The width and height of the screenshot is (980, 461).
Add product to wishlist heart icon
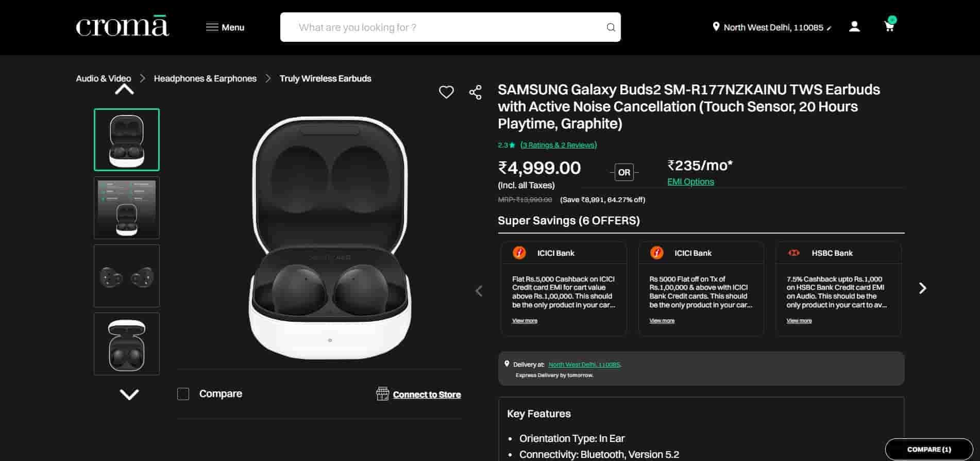(446, 92)
